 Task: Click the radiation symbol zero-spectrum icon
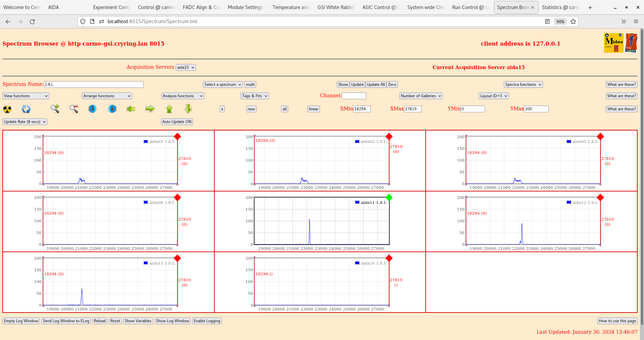coord(7,109)
